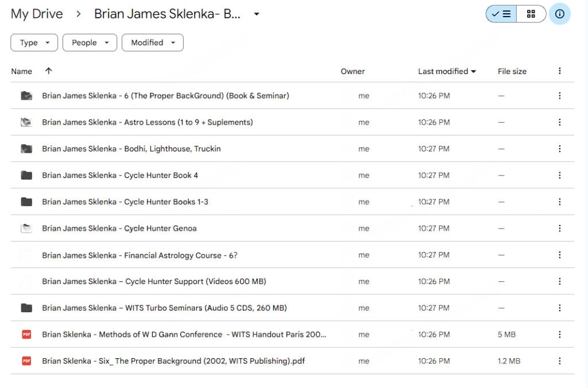The width and height of the screenshot is (588, 388).
Task: Select Cycle Hunter Book 4 folder name
Action: [x=120, y=175]
